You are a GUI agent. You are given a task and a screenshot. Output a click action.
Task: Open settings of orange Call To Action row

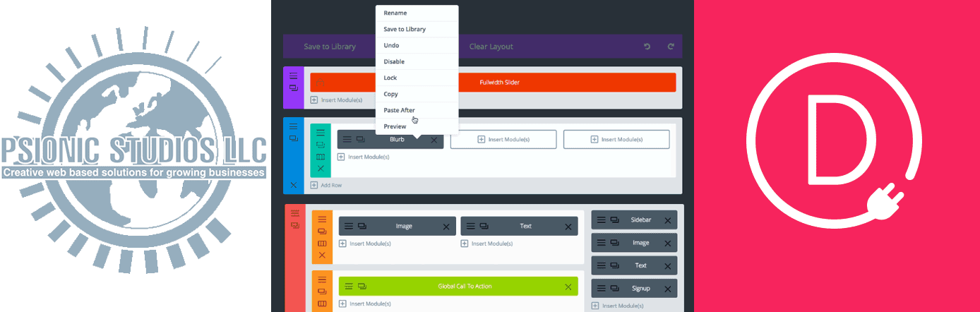(322, 280)
